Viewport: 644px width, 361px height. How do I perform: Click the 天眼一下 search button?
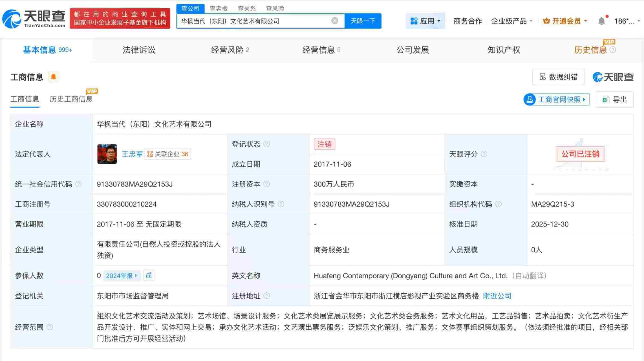(363, 21)
